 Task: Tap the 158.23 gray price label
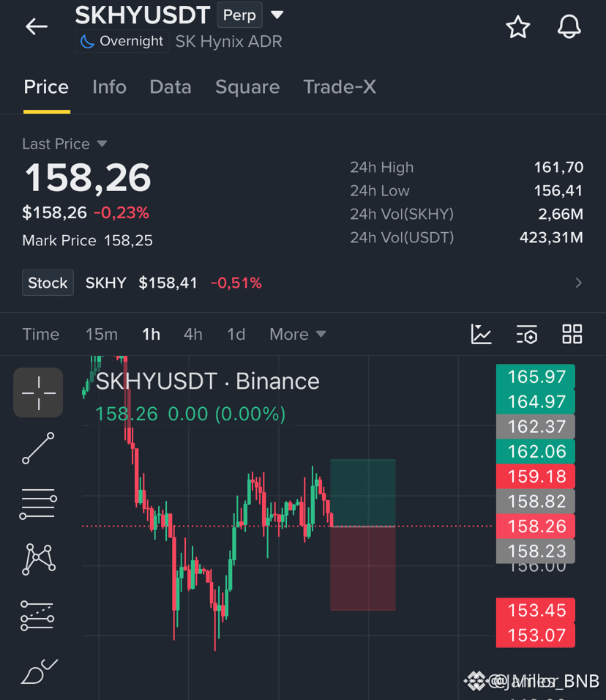coord(536,551)
